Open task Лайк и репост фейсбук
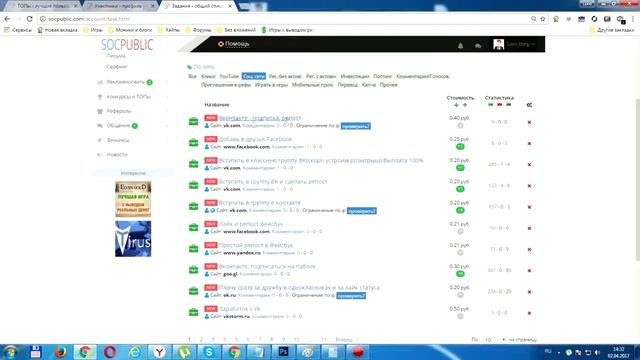The image size is (640, 360). 251,224
